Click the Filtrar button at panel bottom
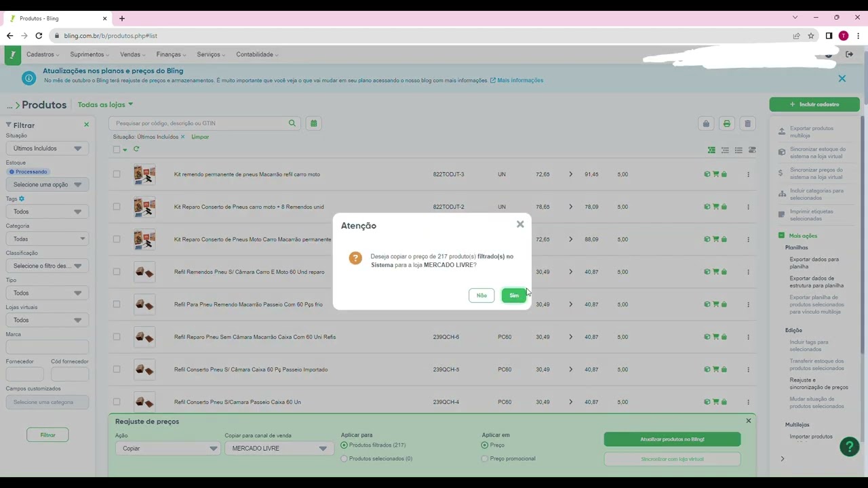The image size is (868, 488). [x=47, y=435]
